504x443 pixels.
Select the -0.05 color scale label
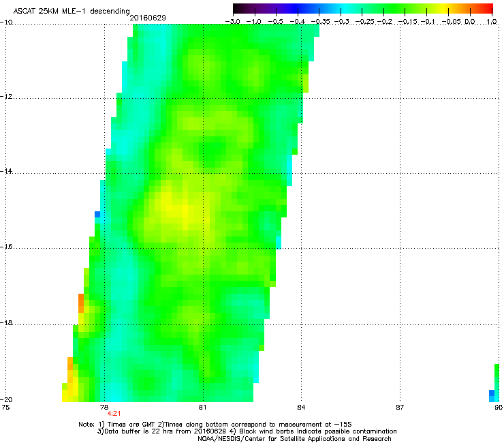pyautogui.click(x=452, y=22)
